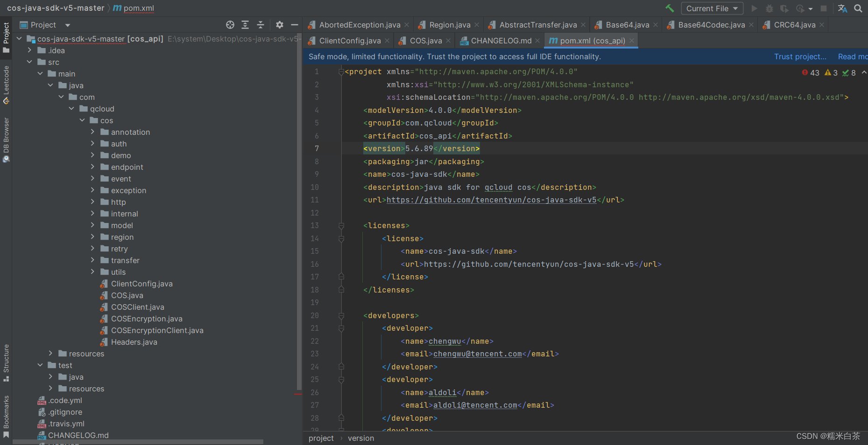Open the Current File run configuration dropdown
The width and height of the screenshot is (868, 445).
pos(712,8)
